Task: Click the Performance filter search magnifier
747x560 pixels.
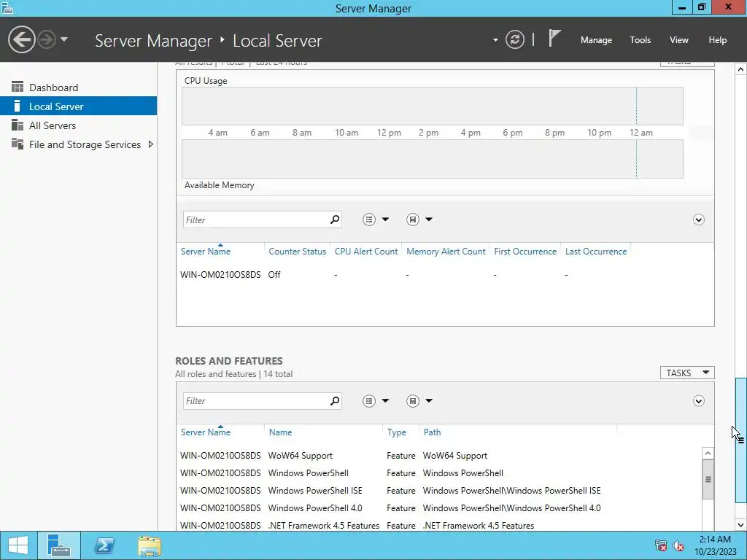Action: tap(335, 219)
